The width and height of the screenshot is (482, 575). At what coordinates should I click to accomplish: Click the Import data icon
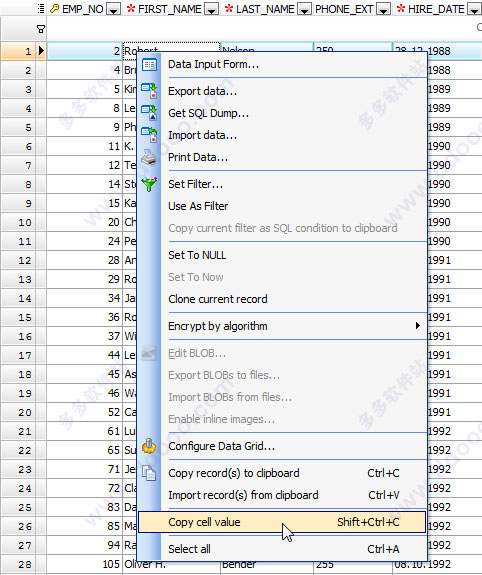[x=149, y=135]
